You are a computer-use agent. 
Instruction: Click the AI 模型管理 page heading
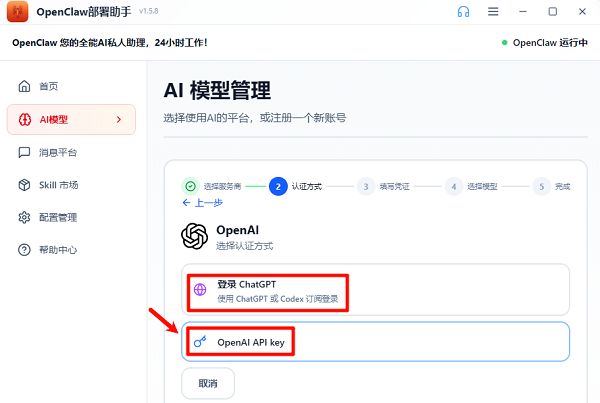217,90
